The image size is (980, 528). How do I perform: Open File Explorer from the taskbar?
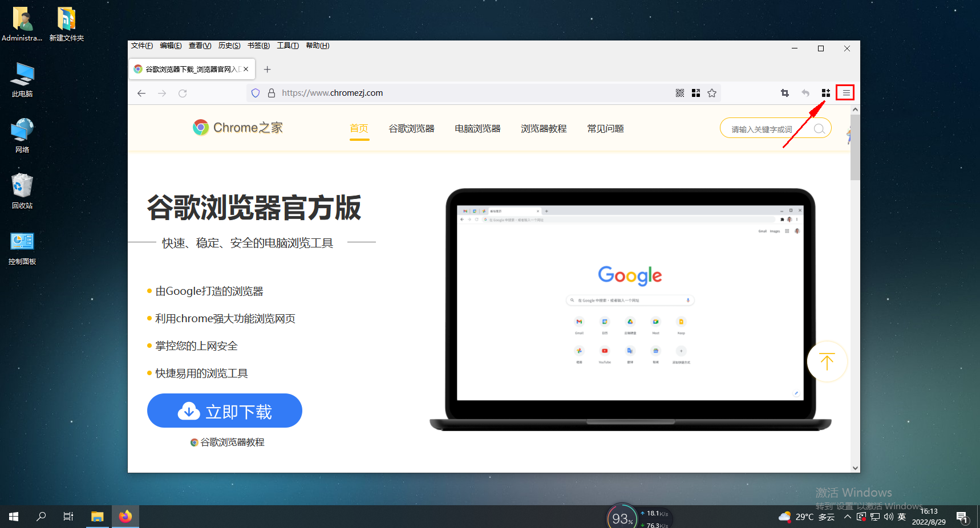coord(98,517)
